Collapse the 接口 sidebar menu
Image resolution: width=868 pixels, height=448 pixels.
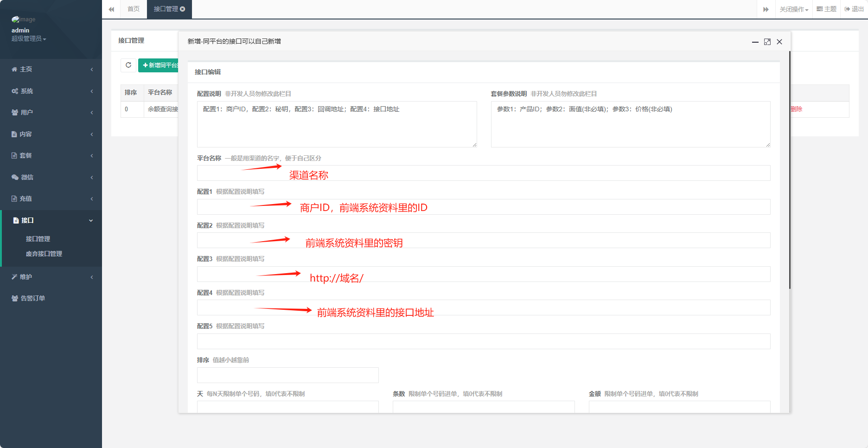tap(51, 220)
